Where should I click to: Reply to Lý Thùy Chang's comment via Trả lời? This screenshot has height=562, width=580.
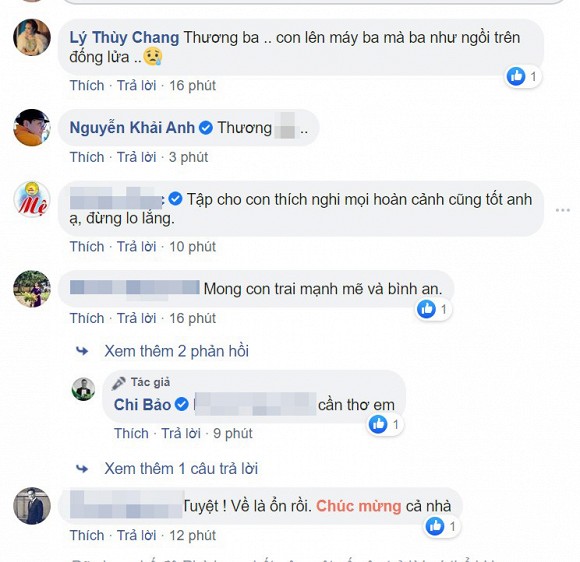[136, 85]
